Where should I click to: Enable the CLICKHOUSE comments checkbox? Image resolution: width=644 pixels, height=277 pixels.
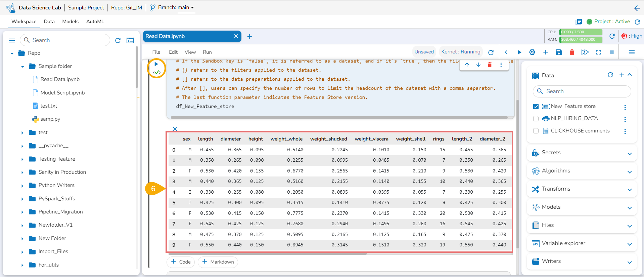(536, 131)
